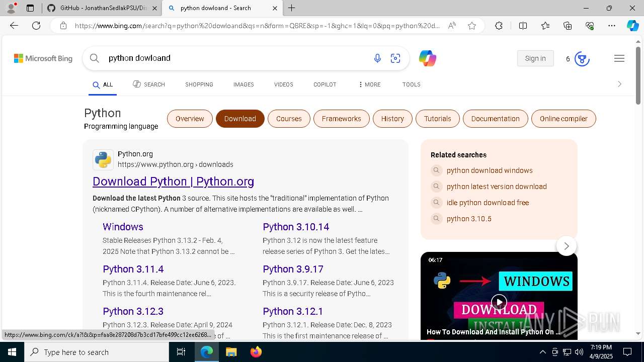Play the Python install video thumbnail
The image size is (644, 362).
tap(499, 302)
